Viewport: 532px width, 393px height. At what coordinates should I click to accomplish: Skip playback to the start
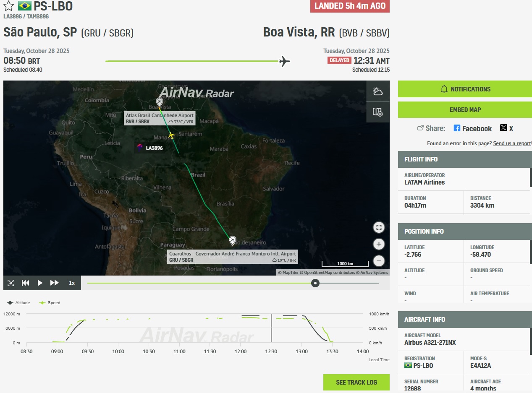tap(26, 283)
